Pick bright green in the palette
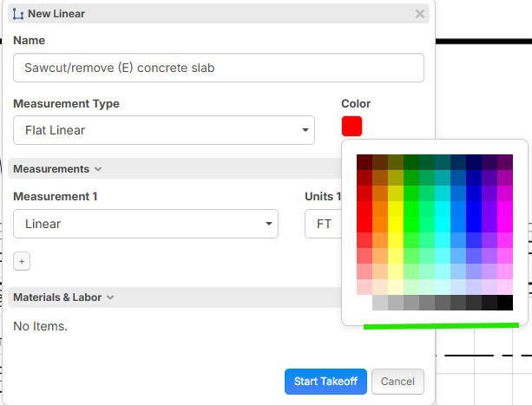The height and width of the screenshot is (405, 532). click(411, 225)
